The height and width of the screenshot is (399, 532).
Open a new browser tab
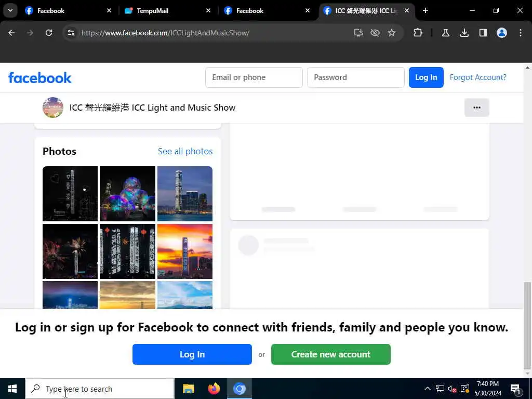point(425,11)
